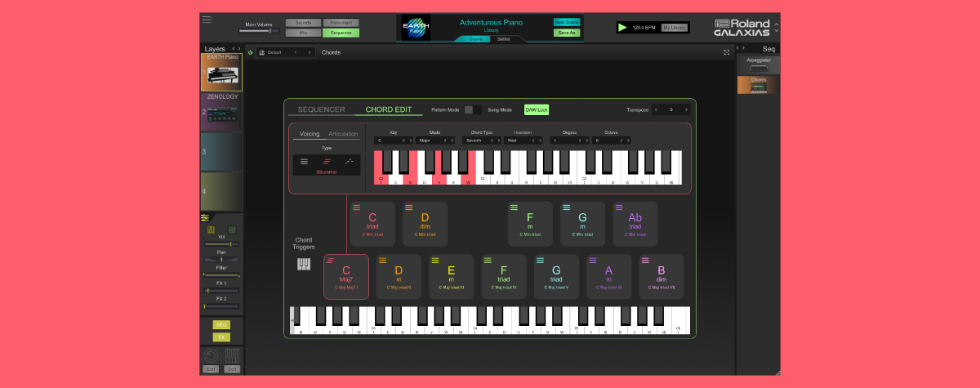Select the ZENOLOGY layer
Image resolution: width=980 pixels, height=388 pixels.
(221, 112)
